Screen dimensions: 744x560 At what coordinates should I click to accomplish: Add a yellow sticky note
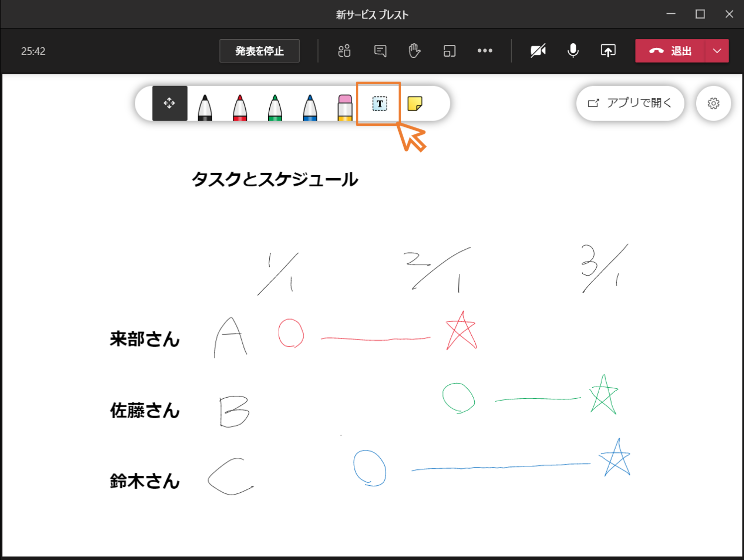tap(415, 104)
